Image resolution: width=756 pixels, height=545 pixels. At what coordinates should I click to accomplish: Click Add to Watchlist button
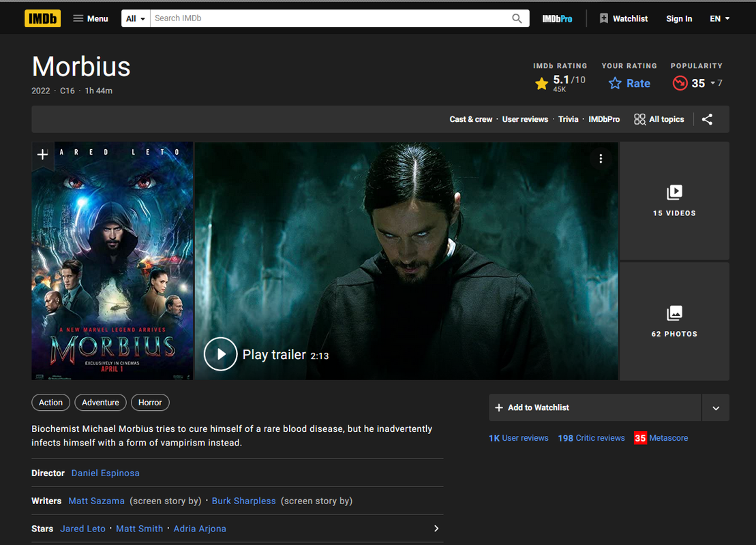pyautogui.click(x=595, y=407)
